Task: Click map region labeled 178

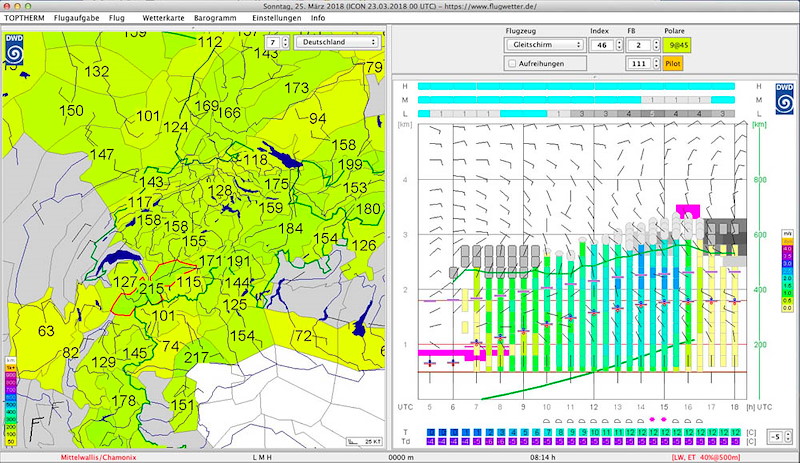Action: (x=123, y=401)
